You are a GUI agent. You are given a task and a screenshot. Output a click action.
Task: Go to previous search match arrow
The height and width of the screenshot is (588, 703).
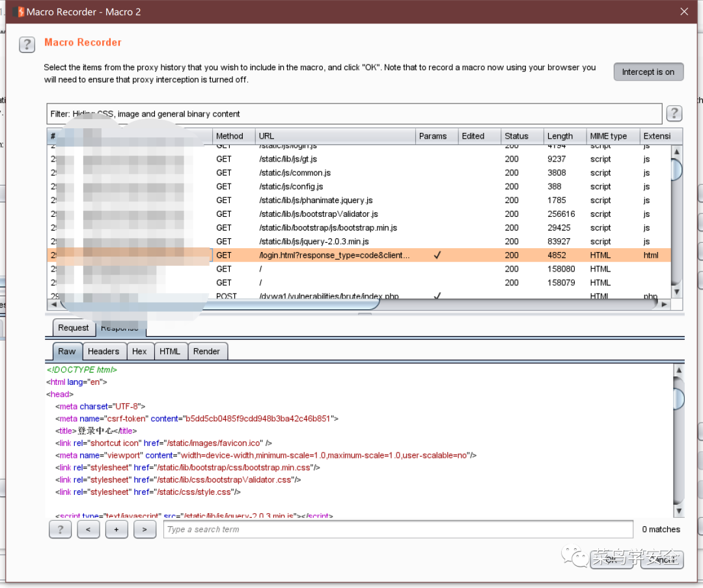click(88, 529)
